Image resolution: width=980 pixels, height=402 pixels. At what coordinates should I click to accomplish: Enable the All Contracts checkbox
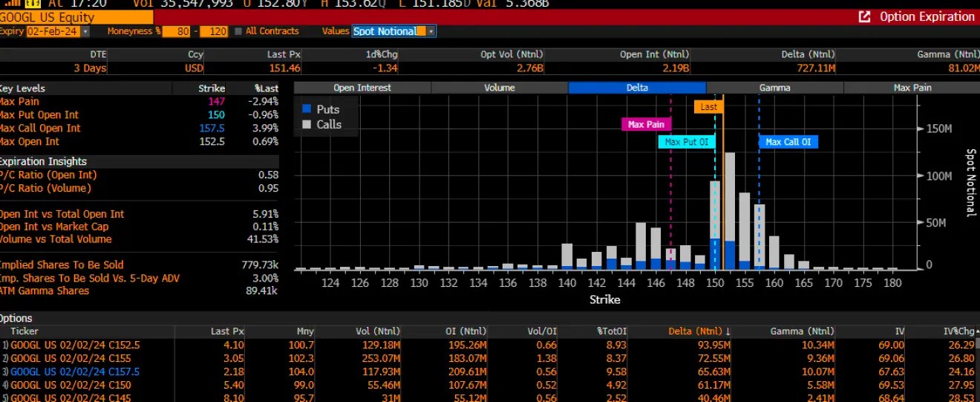238,31
